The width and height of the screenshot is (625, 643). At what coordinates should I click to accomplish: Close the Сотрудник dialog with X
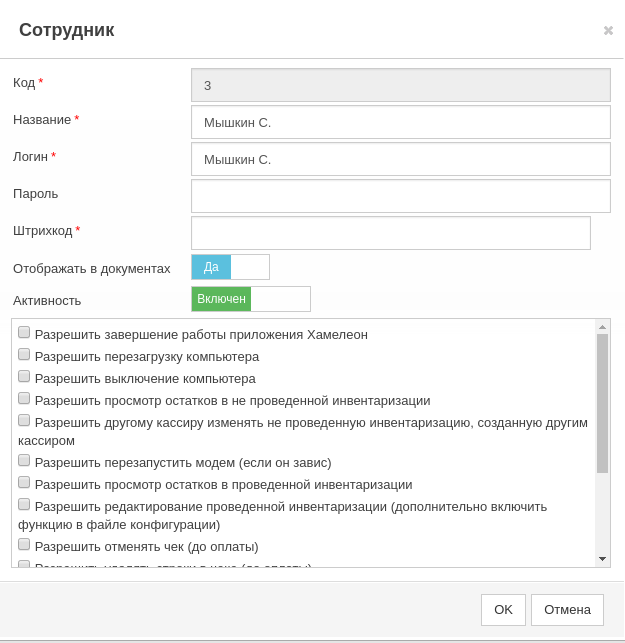(608, 30)
